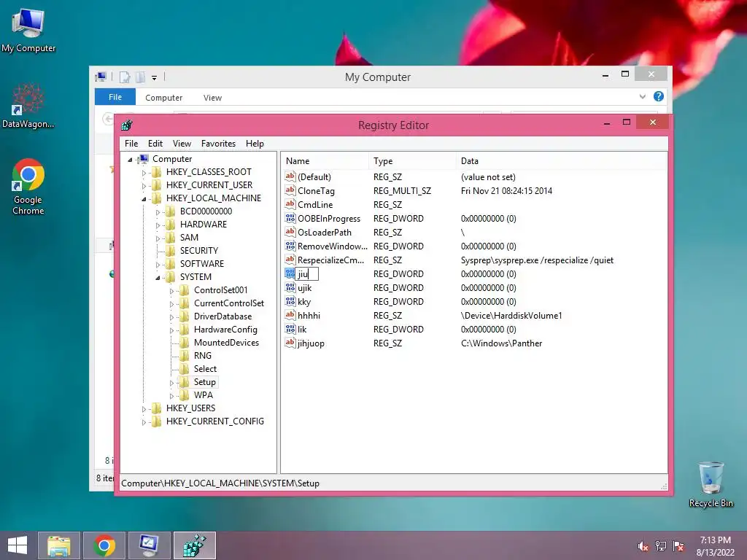Select the Sysprep\sysprep.exe /respecialize /quiet data cell
This screenshot has width=747, height=560.
point(537,260)
